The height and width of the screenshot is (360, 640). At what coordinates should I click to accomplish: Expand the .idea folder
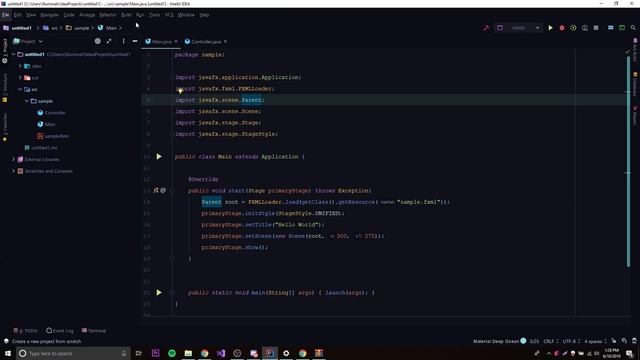click(x=20, y=66)
